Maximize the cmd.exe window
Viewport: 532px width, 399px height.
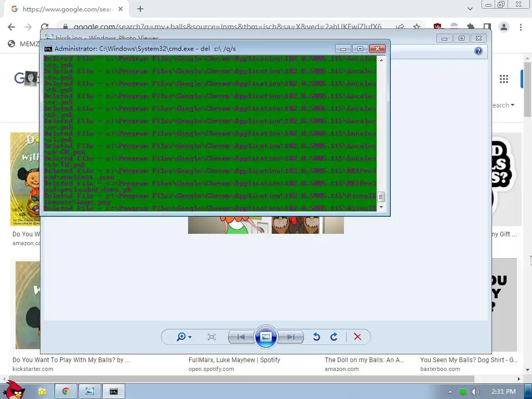360,49
